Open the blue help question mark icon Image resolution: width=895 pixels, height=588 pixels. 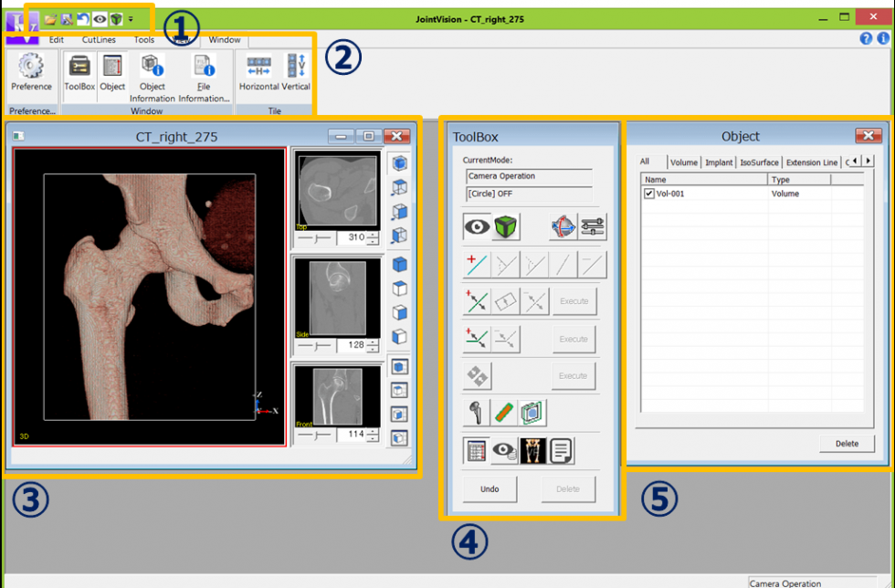pyautogui.click(x=866, y=39)
